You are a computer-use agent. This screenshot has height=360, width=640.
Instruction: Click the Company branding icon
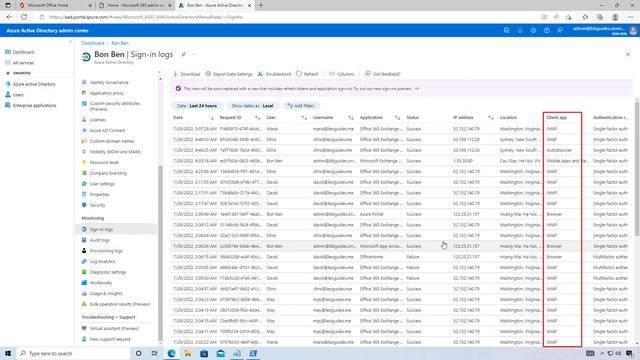84,173
